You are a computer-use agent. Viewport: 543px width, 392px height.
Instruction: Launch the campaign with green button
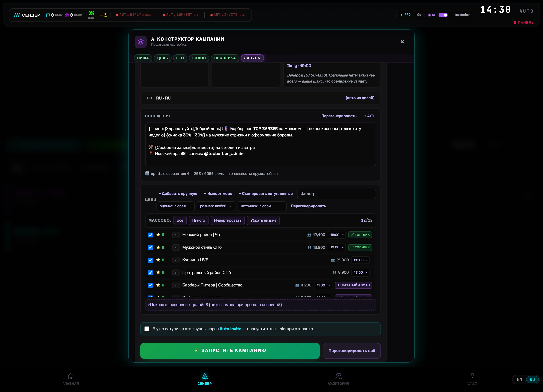click(x=230, y=351)
